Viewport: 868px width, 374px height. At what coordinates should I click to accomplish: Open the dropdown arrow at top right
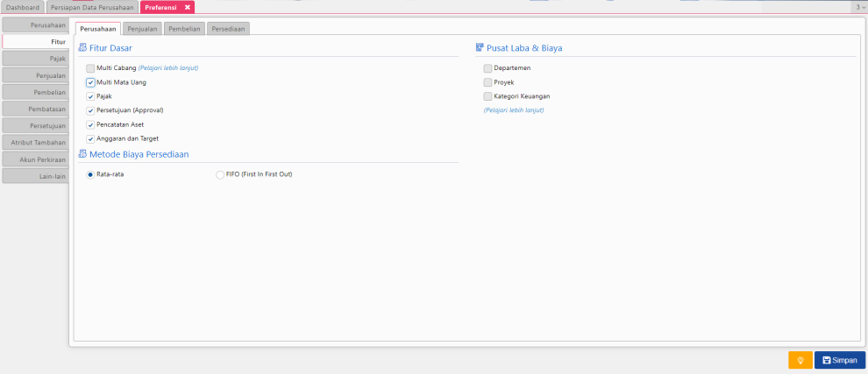860,7
